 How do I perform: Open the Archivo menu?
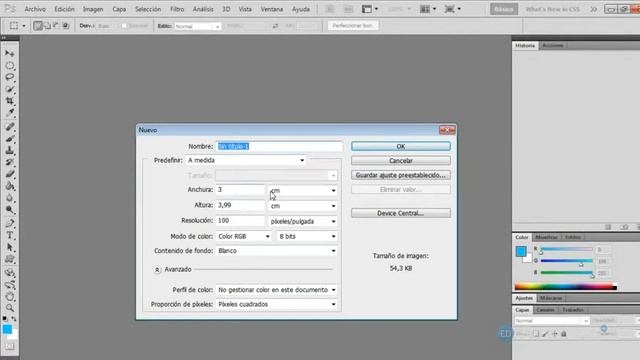(x=35, y=9)
